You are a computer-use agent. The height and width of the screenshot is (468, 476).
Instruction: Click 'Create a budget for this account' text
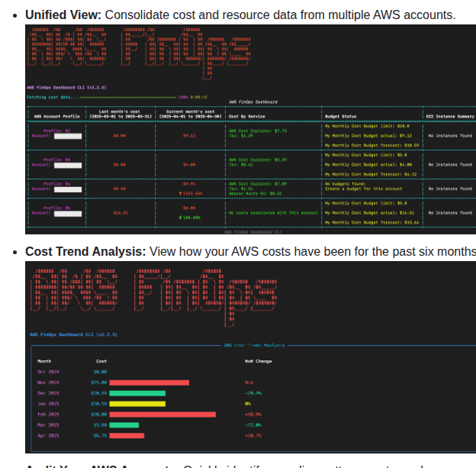[363, 189]
